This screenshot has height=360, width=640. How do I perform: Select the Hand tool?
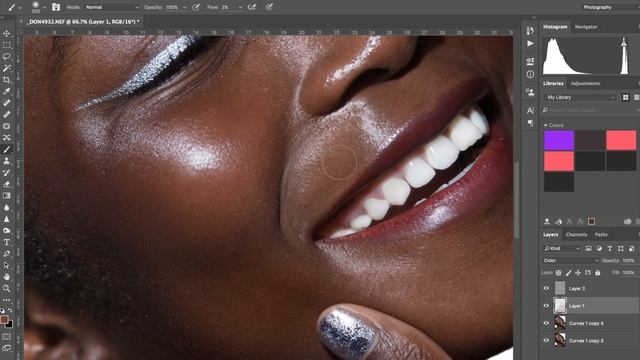pos(7,277)
